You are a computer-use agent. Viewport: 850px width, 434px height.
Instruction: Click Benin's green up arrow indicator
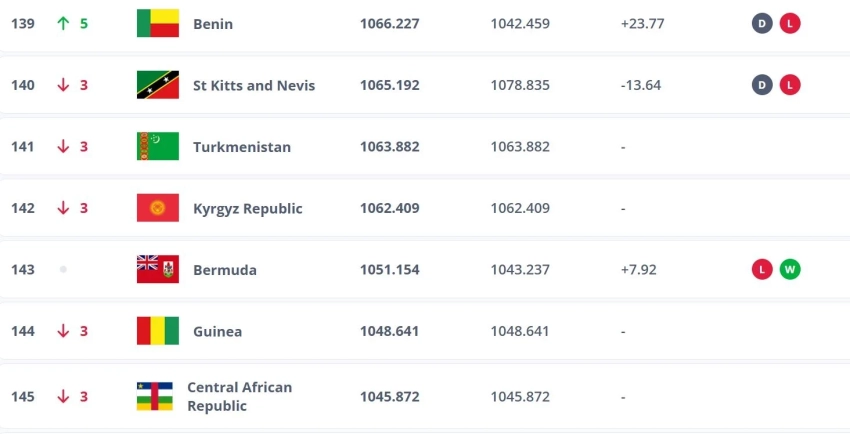click(x=63, y=23)
